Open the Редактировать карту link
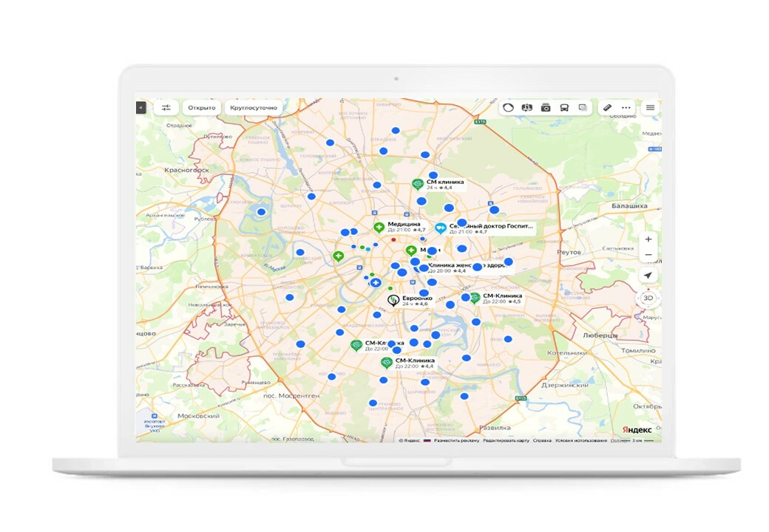This screenshot has height=532, width=769. 506,440
